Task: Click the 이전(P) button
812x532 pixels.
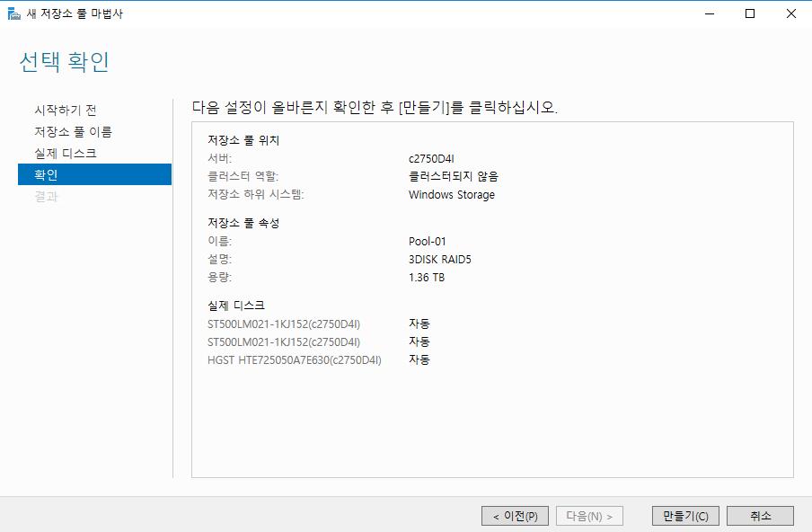Action: [x=515, y=516]
